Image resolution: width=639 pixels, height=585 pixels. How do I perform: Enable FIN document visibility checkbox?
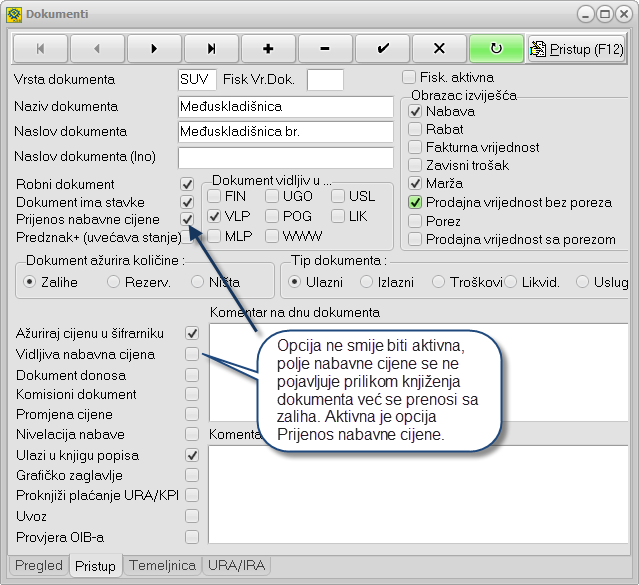(215, 196)
